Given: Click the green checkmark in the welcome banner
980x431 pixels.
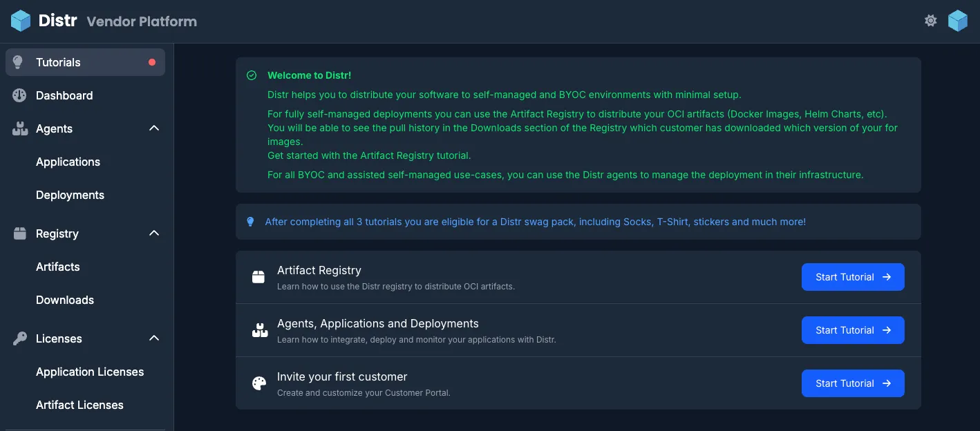Looking at the screenshot, I should click(252, 75).
